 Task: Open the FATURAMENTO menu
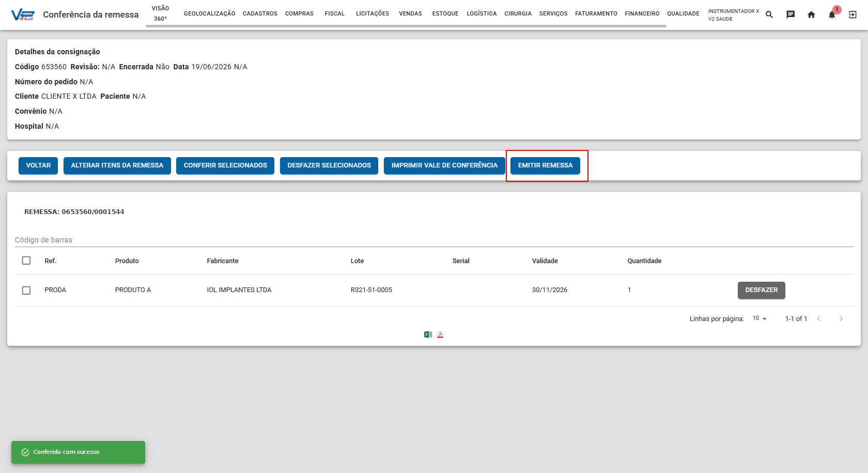(x=596, y=13)
